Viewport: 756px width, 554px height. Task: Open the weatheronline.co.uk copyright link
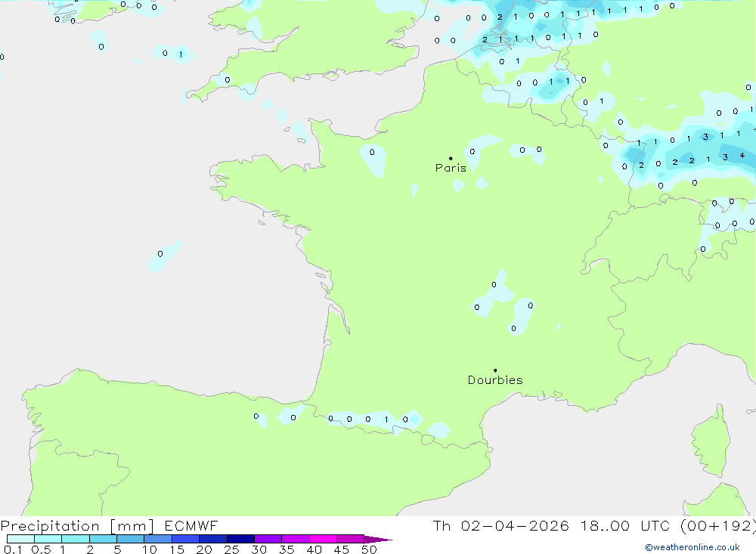pos(692,547)
